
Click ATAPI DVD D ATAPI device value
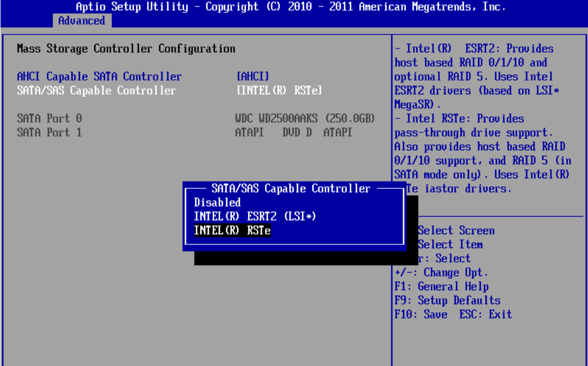pyautogui.click(x=294, y=132)
